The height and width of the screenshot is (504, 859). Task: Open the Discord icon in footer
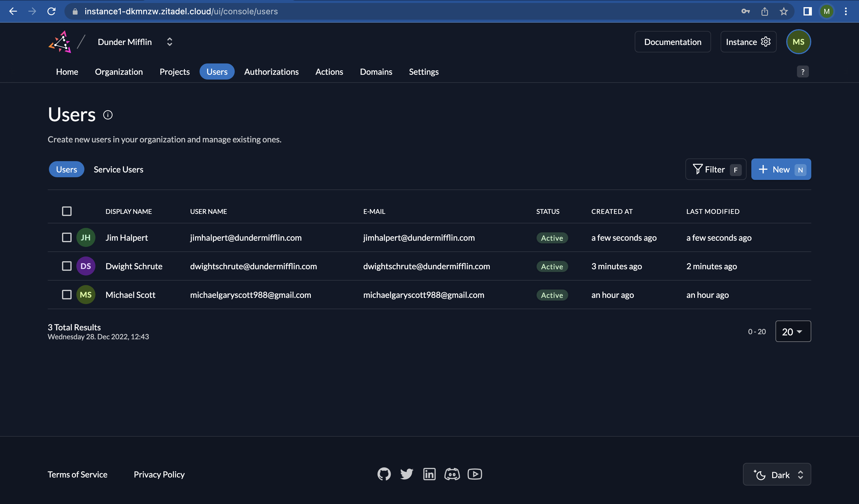[452, 474]
